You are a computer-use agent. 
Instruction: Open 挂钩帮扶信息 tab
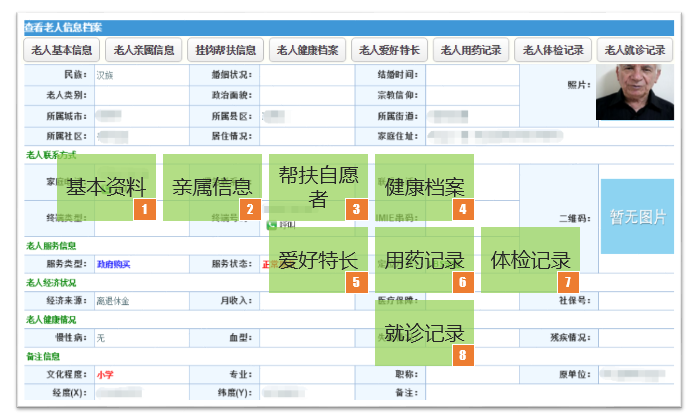225,50
